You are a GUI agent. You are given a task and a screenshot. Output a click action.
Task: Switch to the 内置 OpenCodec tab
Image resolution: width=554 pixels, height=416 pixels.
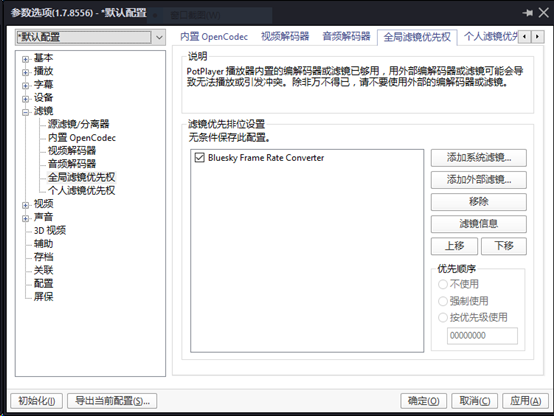point(214,37)
